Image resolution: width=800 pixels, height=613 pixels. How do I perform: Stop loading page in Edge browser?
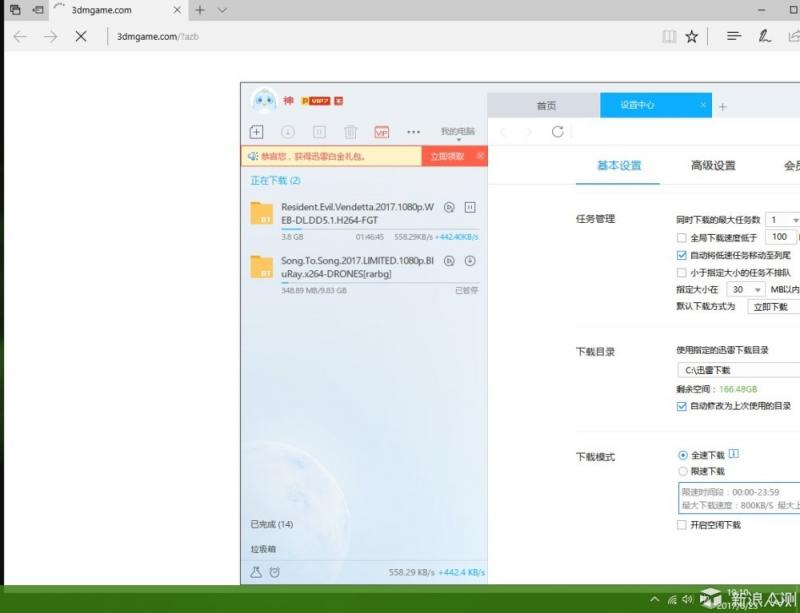81,36
